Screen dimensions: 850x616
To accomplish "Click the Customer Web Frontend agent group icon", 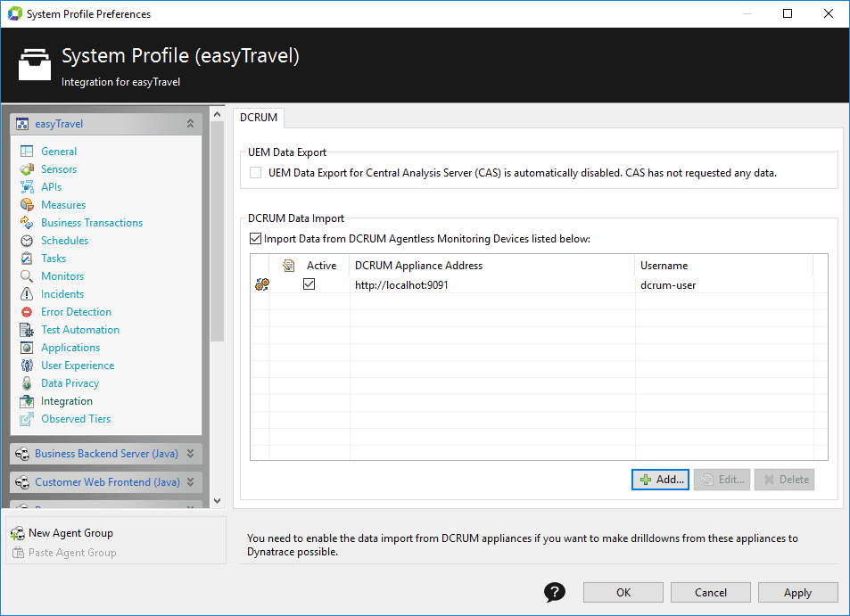I will (x=22, y=482).
